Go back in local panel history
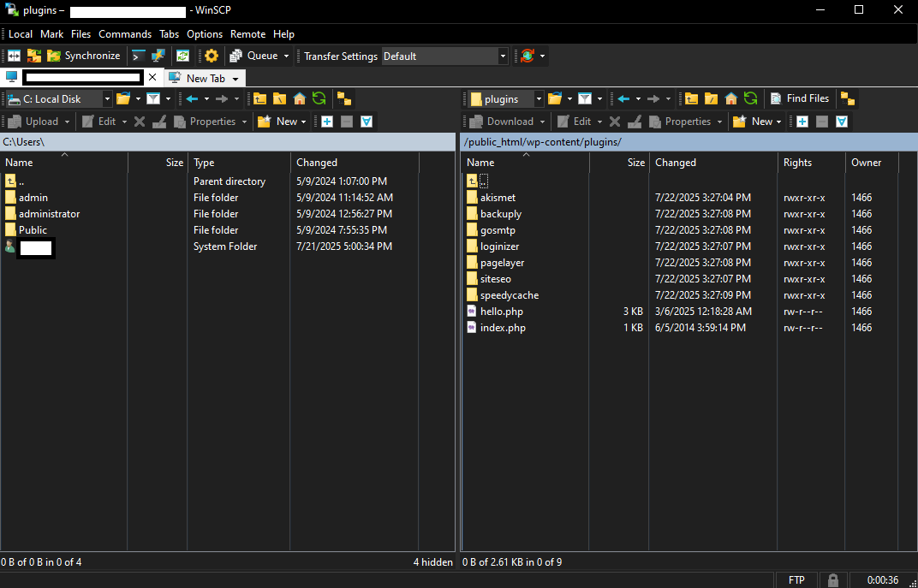The height and width of the screenshot is (588, 918). (192, 98)
